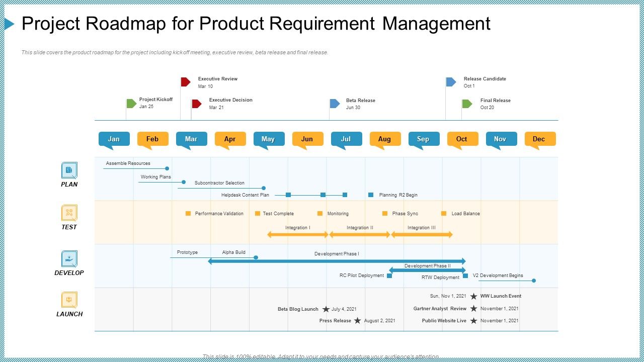Select the Jun month bubble
Viewport: 644px width, 362px height.
click(x=307, y=140)
